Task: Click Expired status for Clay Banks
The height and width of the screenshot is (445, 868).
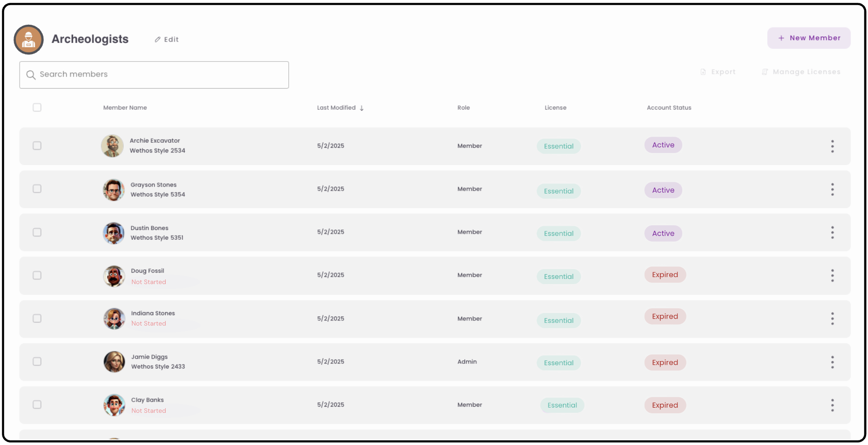Action: (665, 405)
